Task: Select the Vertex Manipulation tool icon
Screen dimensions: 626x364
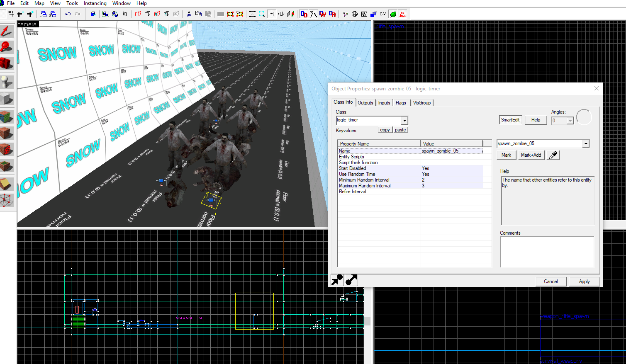Action: (x=7, y=201)
